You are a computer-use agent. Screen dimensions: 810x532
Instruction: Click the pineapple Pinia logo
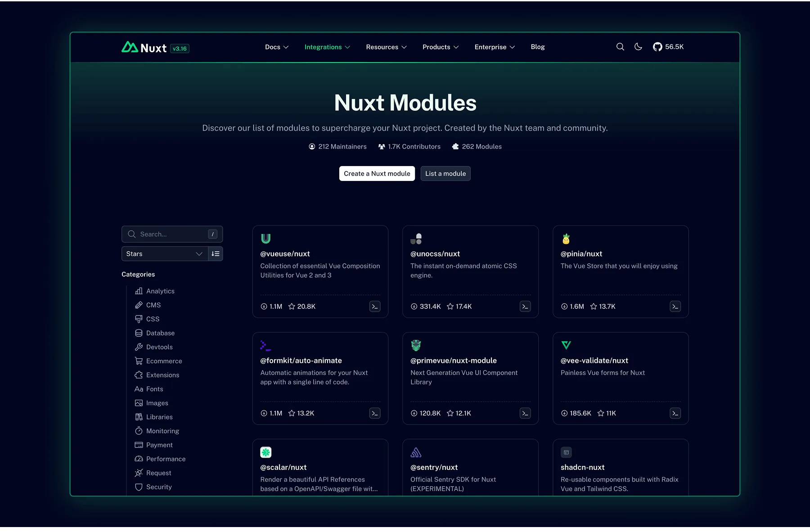566,239
